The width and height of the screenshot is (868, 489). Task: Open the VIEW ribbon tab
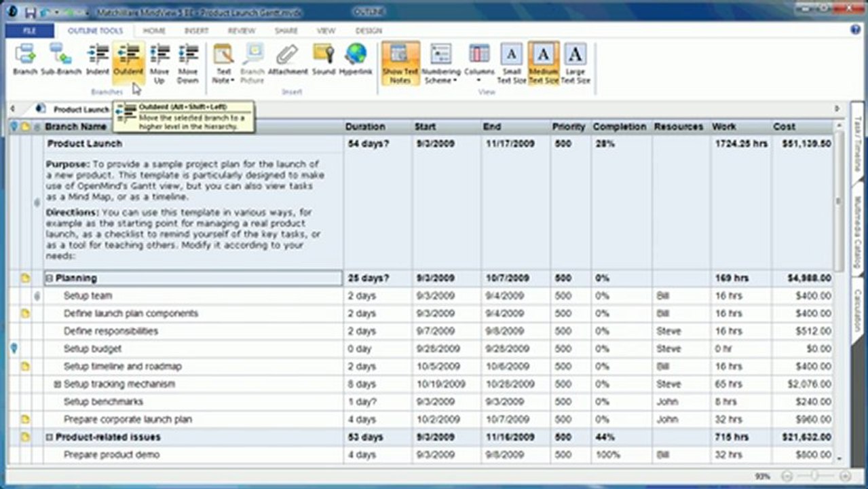click(326, 31)
